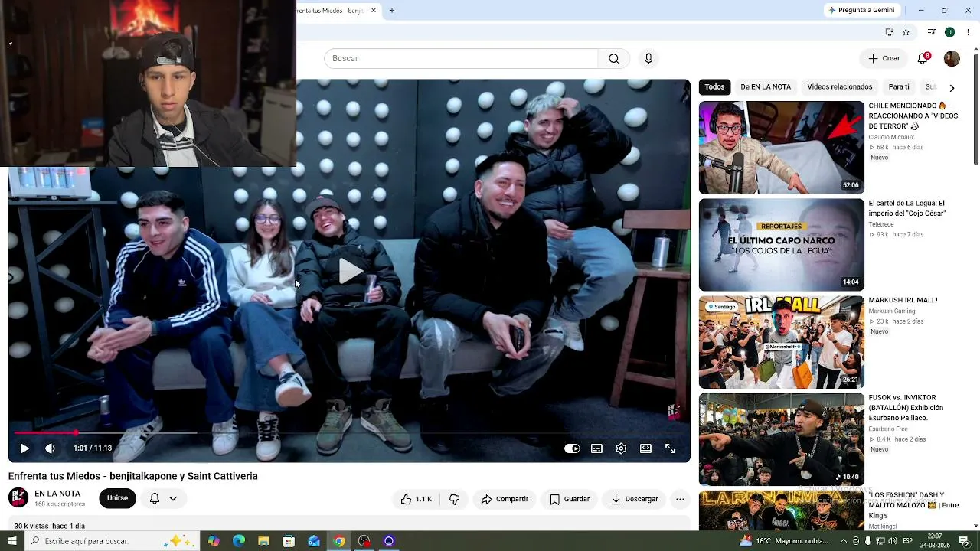The height and width of the screenshot is (551, 980).
Task: Open the Chrome profile J avatar
Action: [949, 32]
